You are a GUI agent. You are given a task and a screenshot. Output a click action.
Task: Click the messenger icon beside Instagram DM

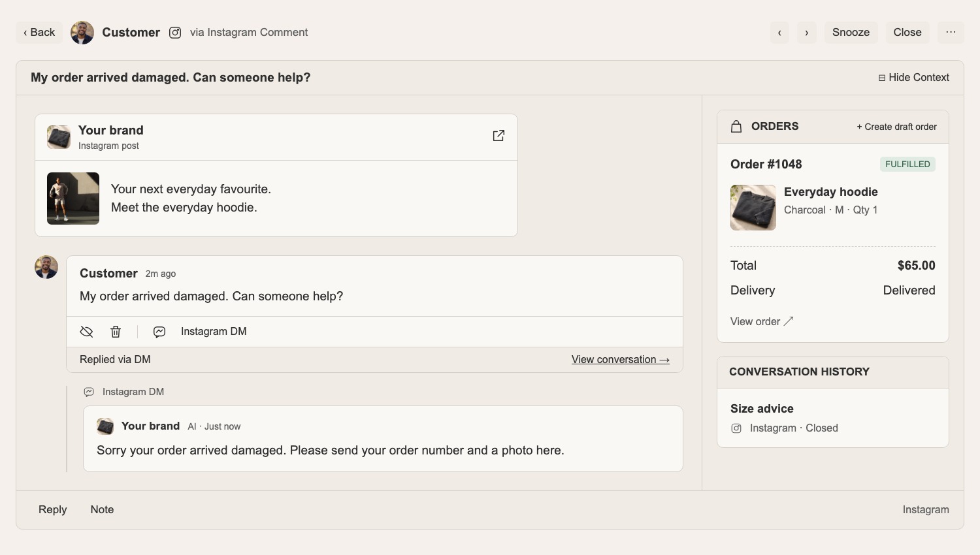(x=159, y=332)
